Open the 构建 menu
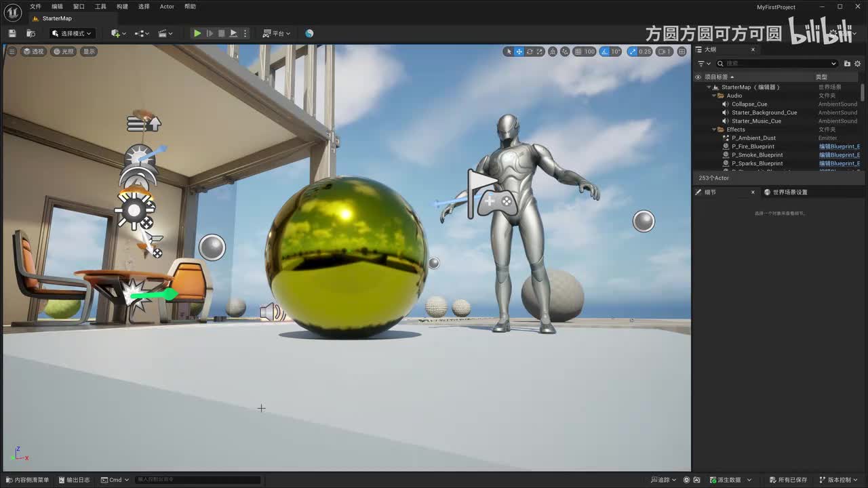The width and height of the screenshot is (868, 488). click(122, 7)
